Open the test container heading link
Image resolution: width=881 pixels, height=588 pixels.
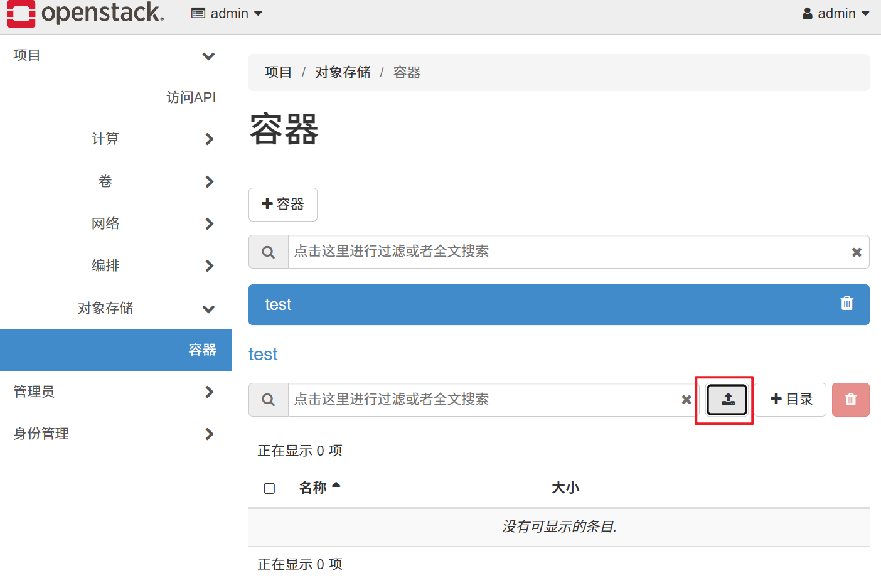(x=263, y=354)
